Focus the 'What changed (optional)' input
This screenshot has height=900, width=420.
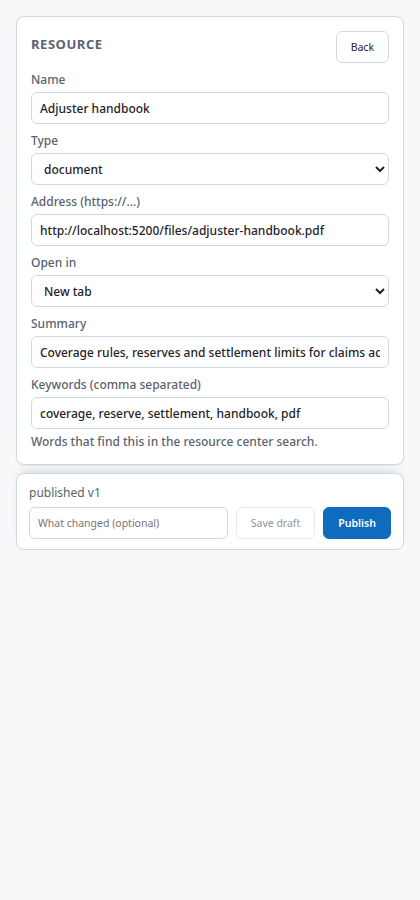tap(129, 523)
